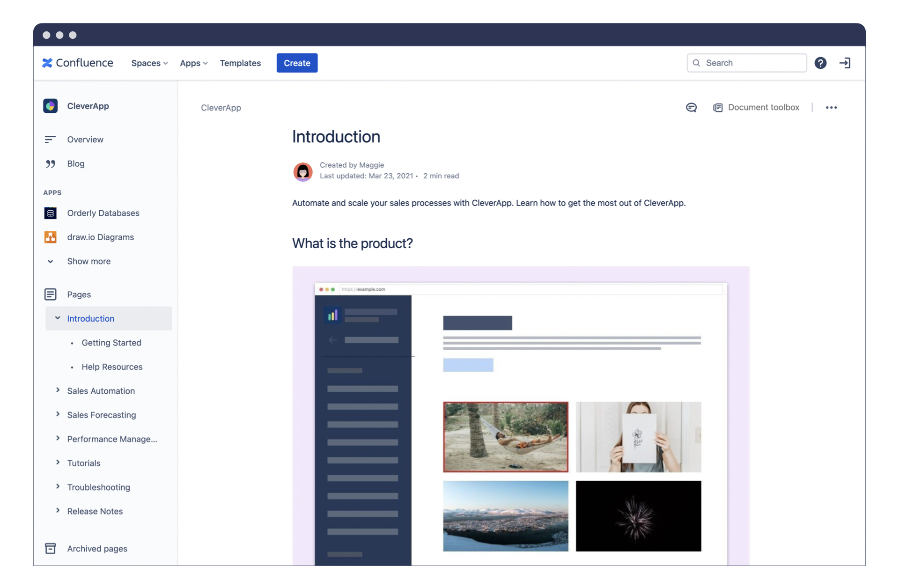This screenshot has height=588, width=899.
Task: Click the bar chart icon in mockup
Action: [x=332, y=315]
